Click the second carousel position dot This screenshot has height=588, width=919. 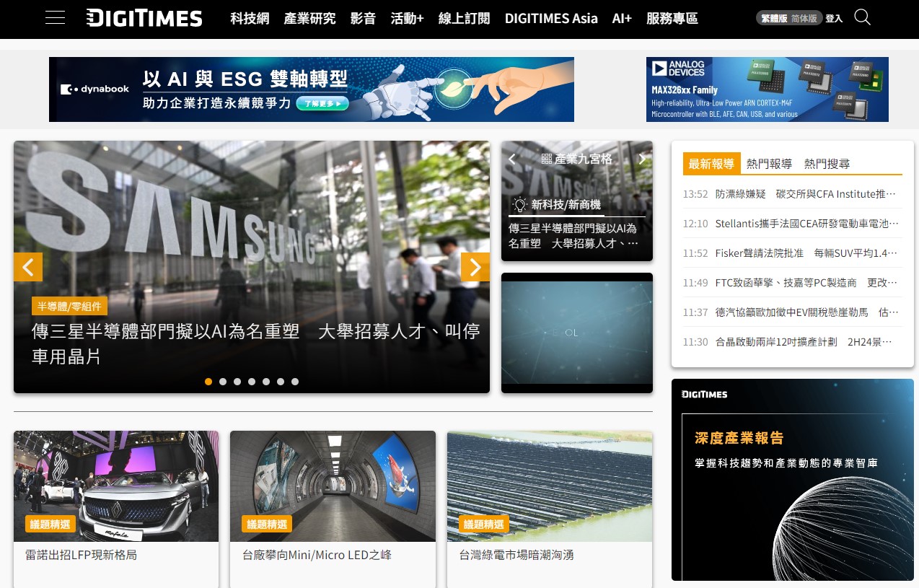coord(223,382)
